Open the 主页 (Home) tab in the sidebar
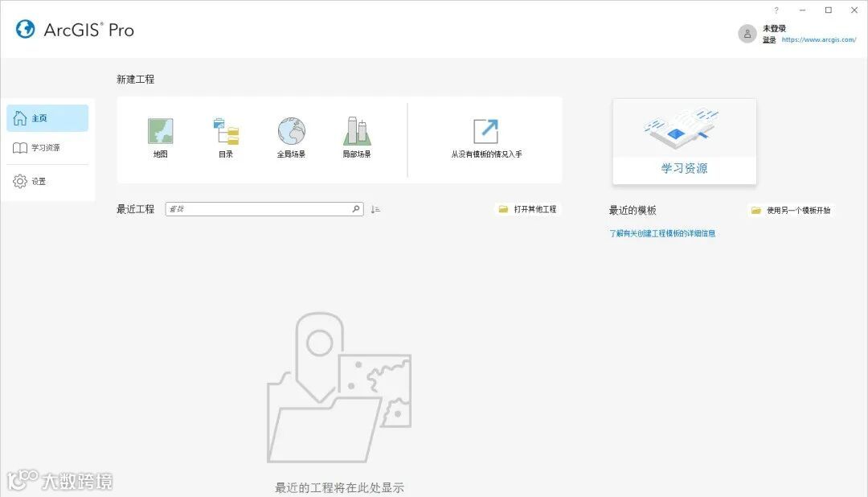This screenshot has height=497, width=868. (x=47, y=118)
